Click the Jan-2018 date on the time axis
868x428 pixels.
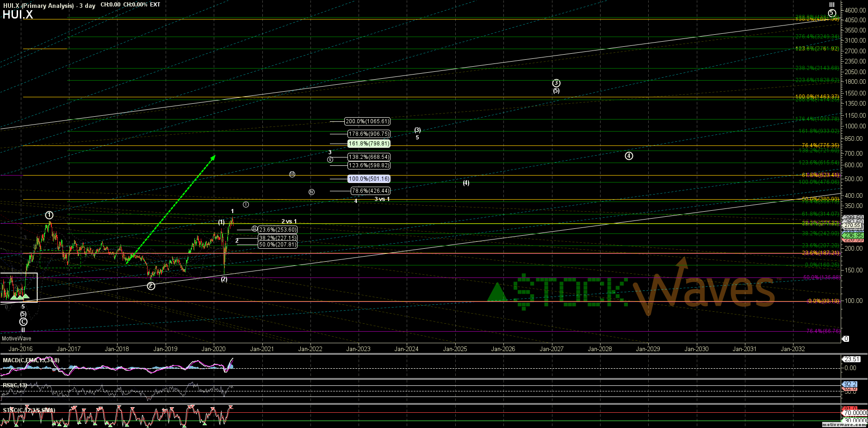click(x=117, y=349)
